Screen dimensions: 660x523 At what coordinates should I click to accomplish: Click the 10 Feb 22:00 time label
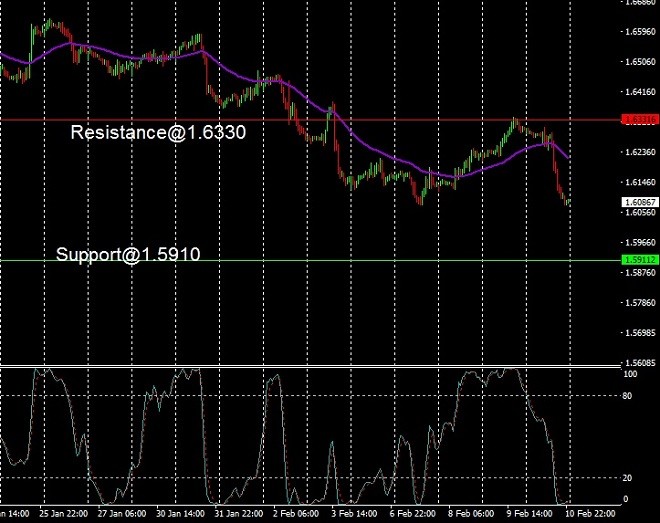pos(590,514)
